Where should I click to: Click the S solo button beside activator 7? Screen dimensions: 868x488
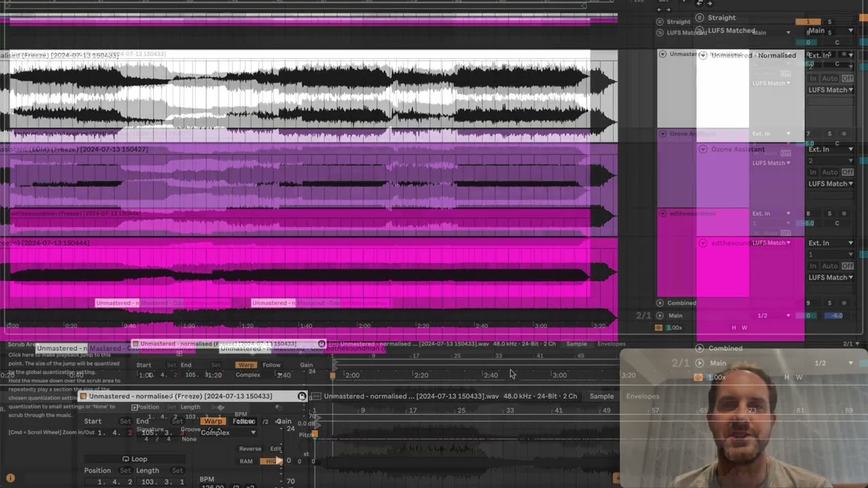(x=829, y=134)
